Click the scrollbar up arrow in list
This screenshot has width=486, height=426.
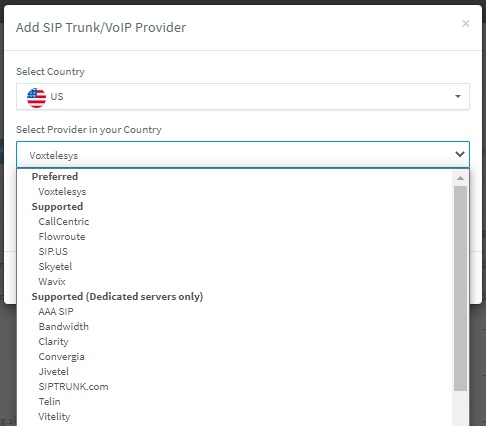[x=460, y=178]
